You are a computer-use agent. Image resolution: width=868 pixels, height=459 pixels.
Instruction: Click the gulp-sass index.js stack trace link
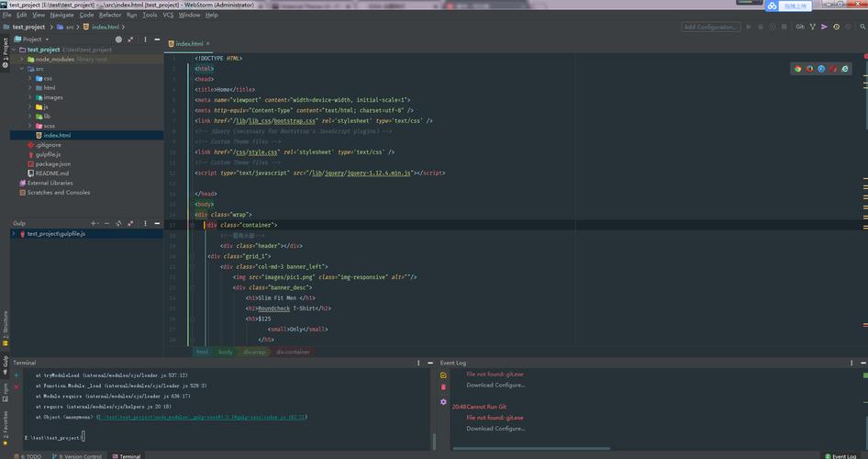click(202, 417)
